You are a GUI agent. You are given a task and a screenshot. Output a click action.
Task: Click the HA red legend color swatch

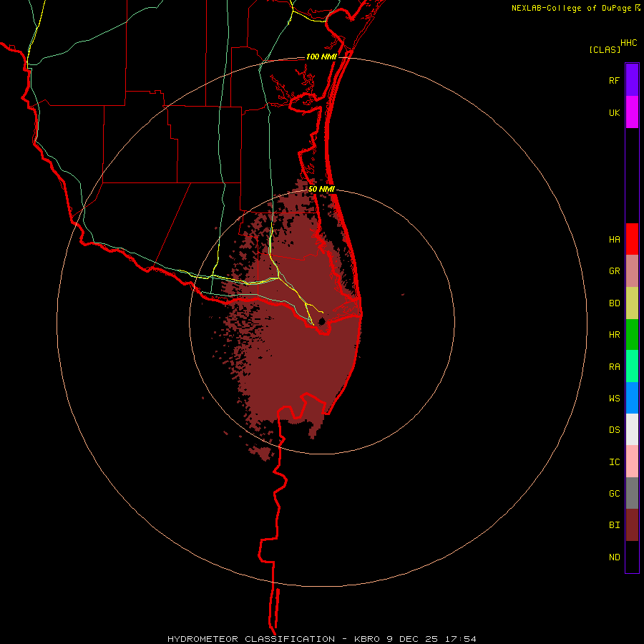click(632, 239)
